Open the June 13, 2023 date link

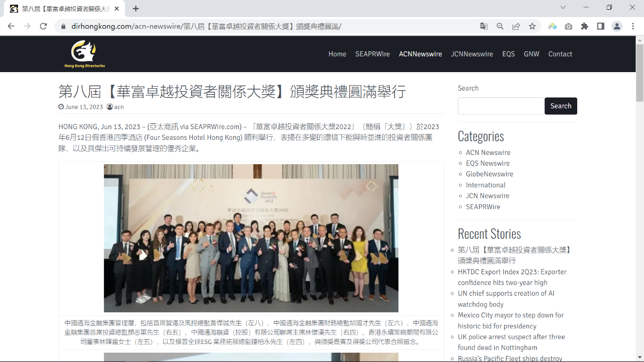click(x=84, y=107)
